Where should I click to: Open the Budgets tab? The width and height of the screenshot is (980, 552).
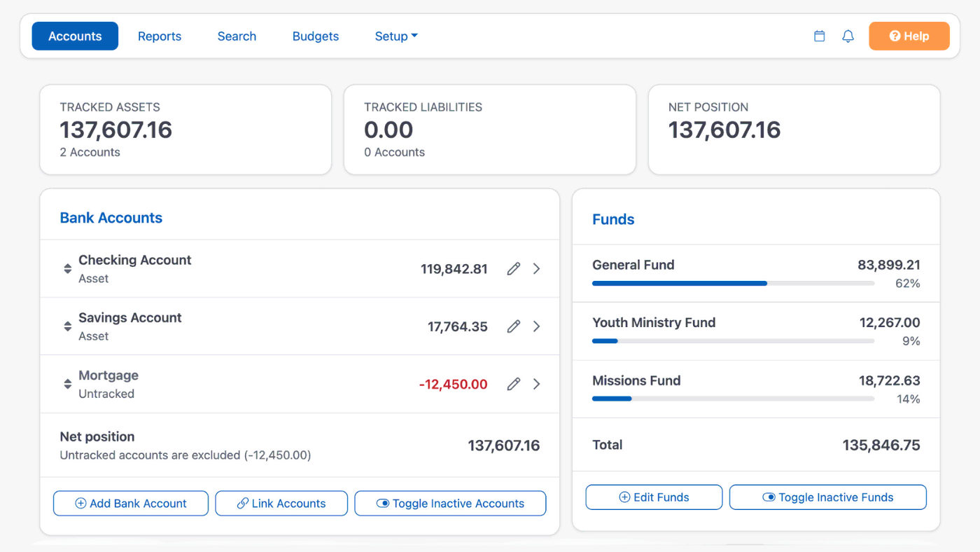tap(316, 36)
